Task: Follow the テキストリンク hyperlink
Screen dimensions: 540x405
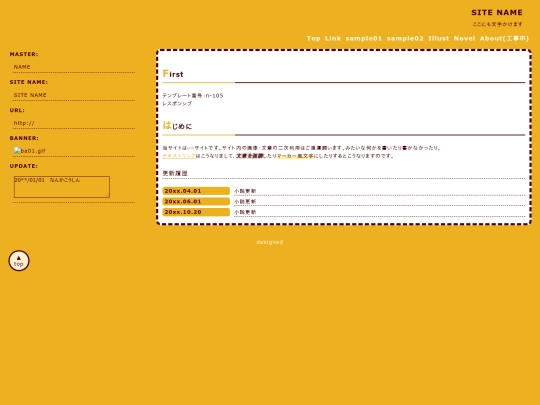Action: tap(179, 156)
